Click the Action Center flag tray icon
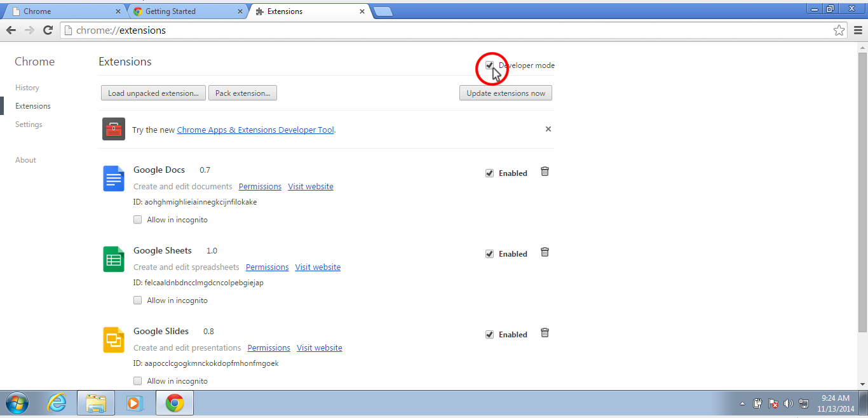The width and height of the screenshot is (868, 418). (x=773, y=403)
